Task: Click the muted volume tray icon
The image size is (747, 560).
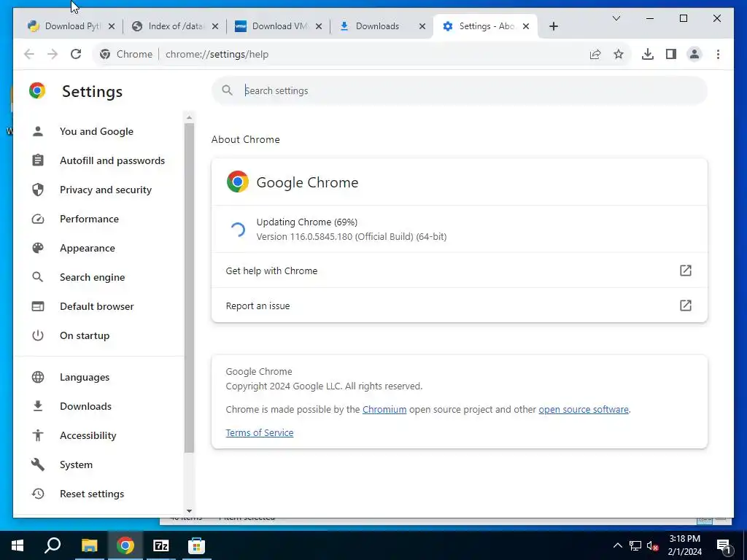Action: tap(653, 545)
